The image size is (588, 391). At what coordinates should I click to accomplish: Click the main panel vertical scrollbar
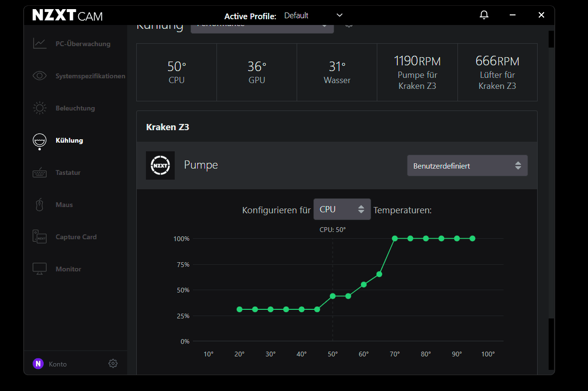(x=551, y=183)
